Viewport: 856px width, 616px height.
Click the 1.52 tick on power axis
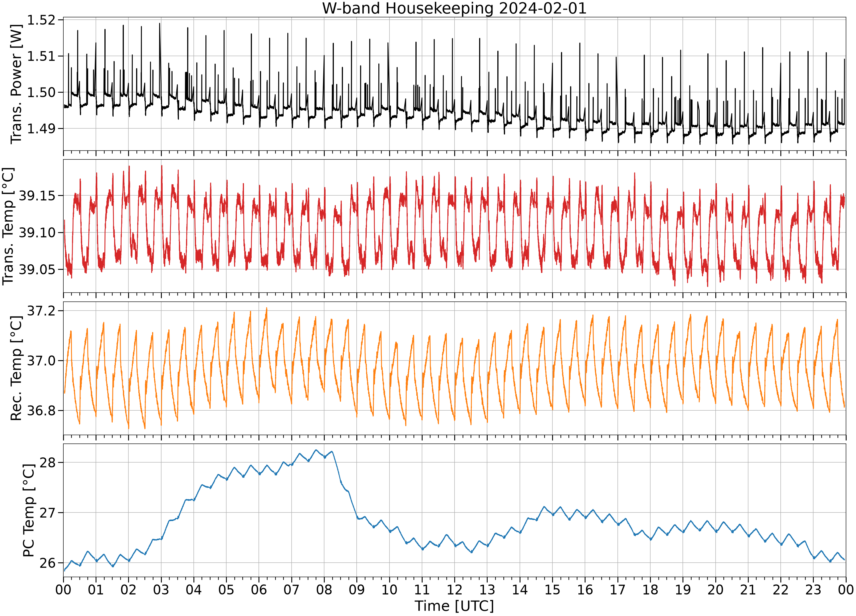tap(41, 20)
